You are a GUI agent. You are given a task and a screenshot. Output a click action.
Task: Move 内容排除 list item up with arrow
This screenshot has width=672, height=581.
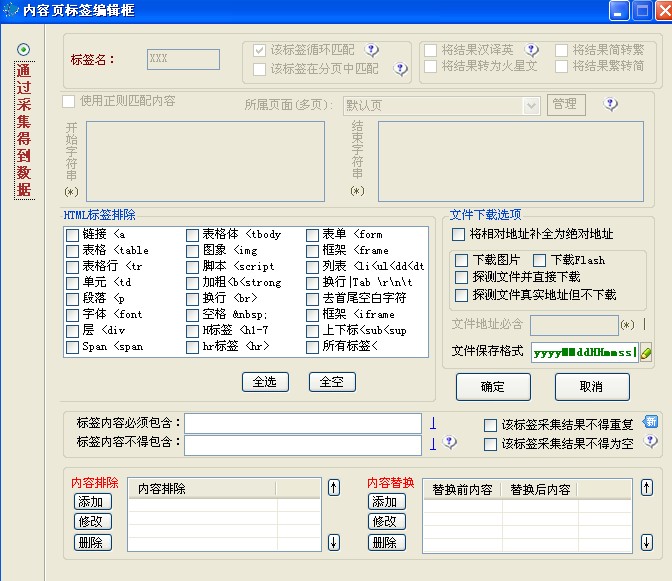point(334,488)
